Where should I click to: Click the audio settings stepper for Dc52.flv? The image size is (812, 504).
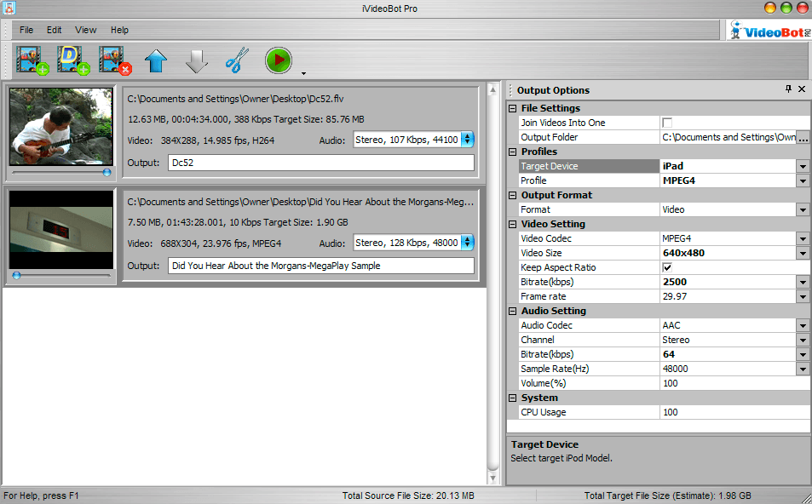click(x=467, y=137)
